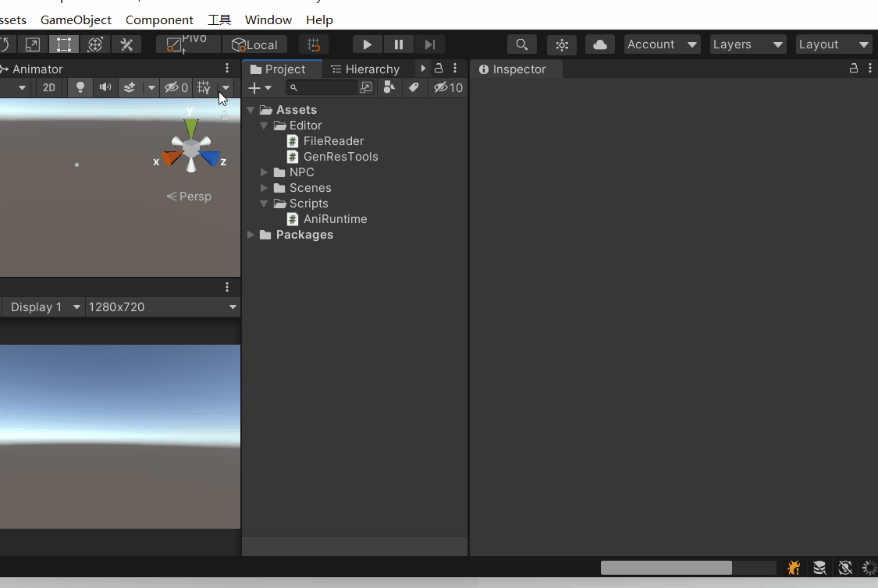Switch to the Animator tab

pyautogui.click(x=32, y=69)
